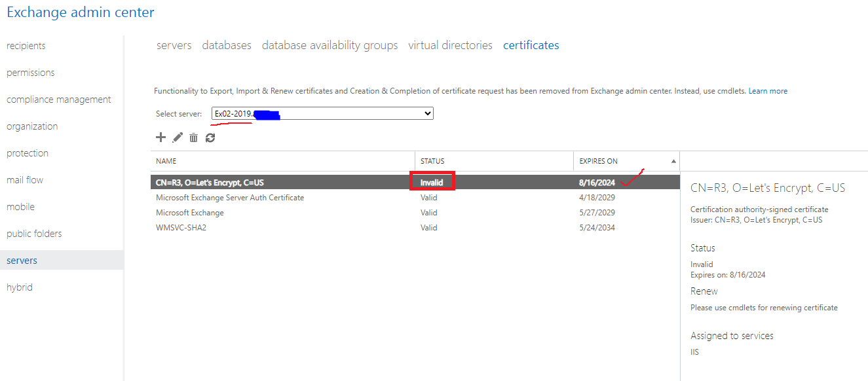Viewport: 868px width, 381px height.
Task: Click the Learn more link
Action: pos(768,90)
